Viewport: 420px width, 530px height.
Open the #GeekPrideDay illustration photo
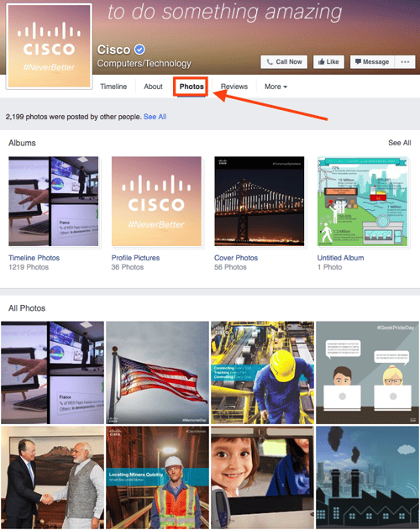(x=368, y=372)
